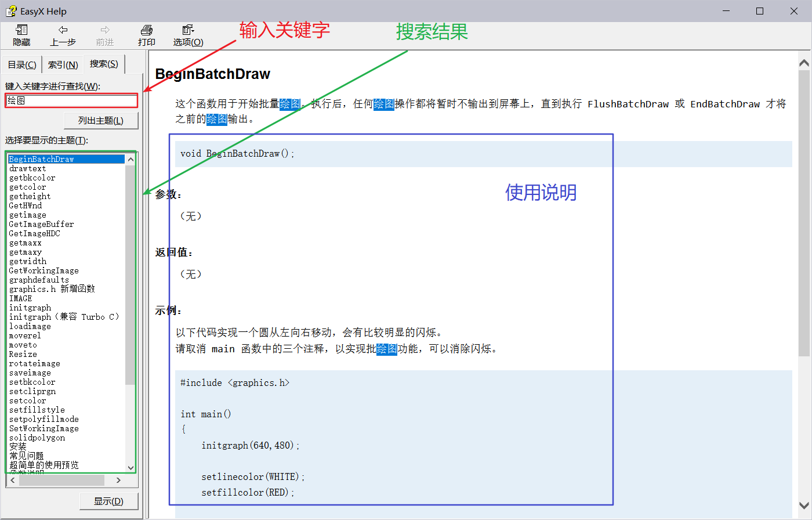Select getheight topic entry
Viewport: 812px width, 520px height.
point(30,196)
